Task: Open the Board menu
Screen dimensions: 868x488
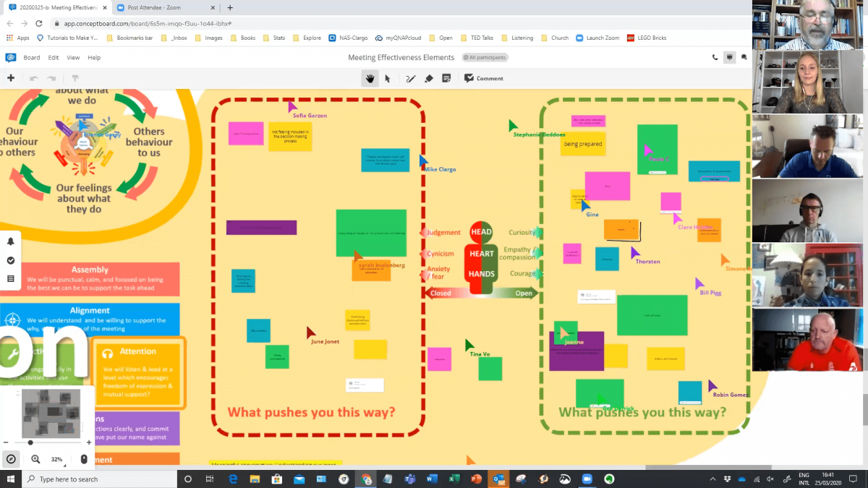Action: pos(32,58)
